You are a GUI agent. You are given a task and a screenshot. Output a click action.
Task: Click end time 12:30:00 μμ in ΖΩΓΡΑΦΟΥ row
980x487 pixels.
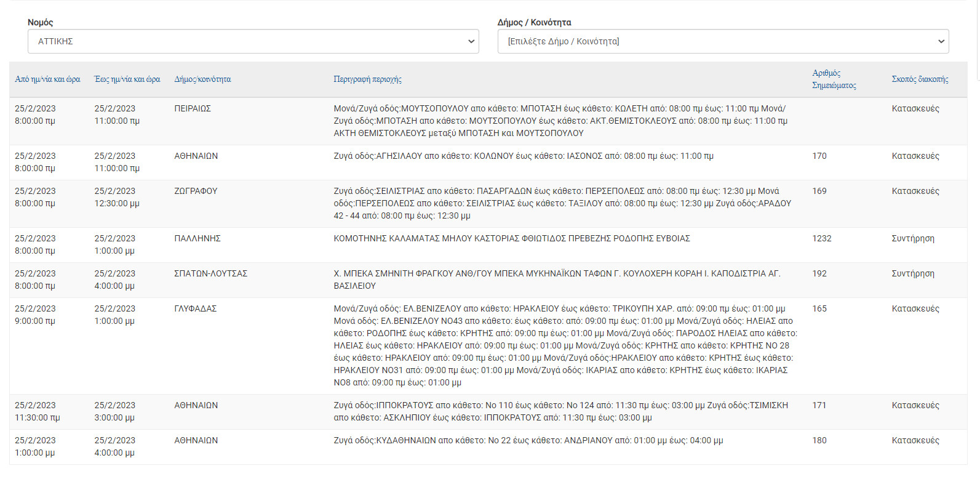[117, 203]
